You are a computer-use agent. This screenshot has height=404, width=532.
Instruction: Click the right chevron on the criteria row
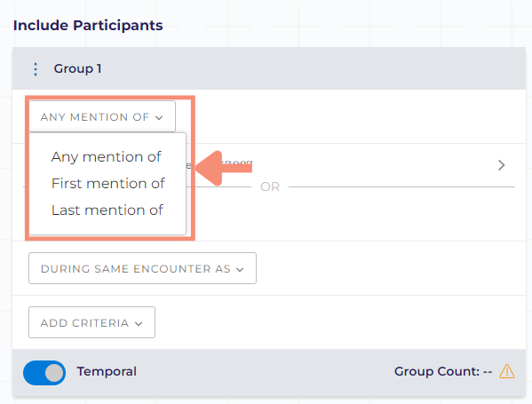502,165
